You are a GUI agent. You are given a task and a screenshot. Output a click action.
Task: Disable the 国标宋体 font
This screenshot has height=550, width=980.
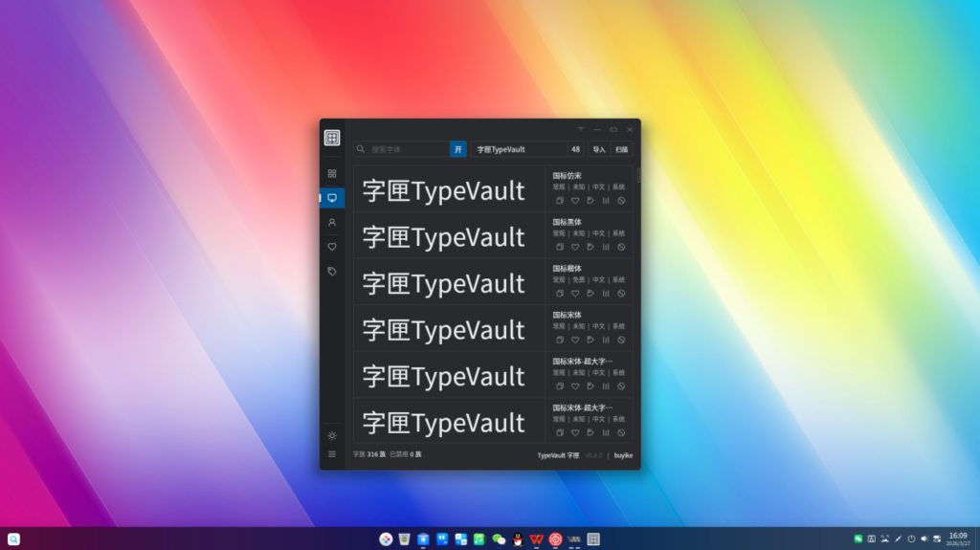[621, 340]
